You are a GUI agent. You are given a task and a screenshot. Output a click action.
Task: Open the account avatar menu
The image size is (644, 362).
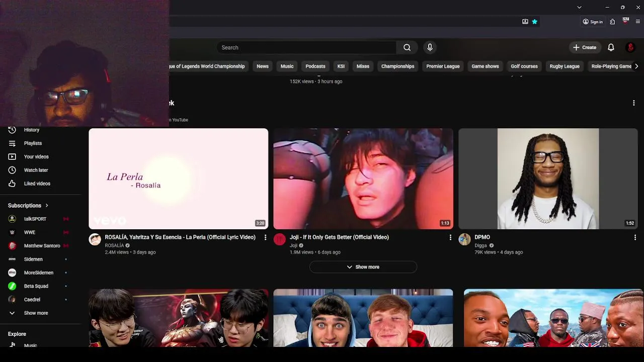tap(630, 47)
